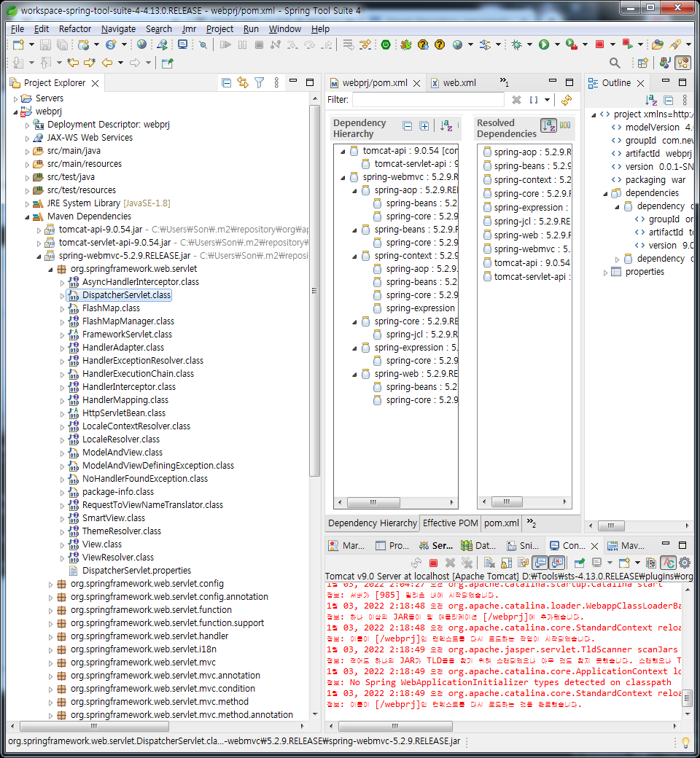Image resolution: width=700 pixels, height=758 pixels.
Task: Click the Boot Dashboard green power icon
Action: point(386,45)
